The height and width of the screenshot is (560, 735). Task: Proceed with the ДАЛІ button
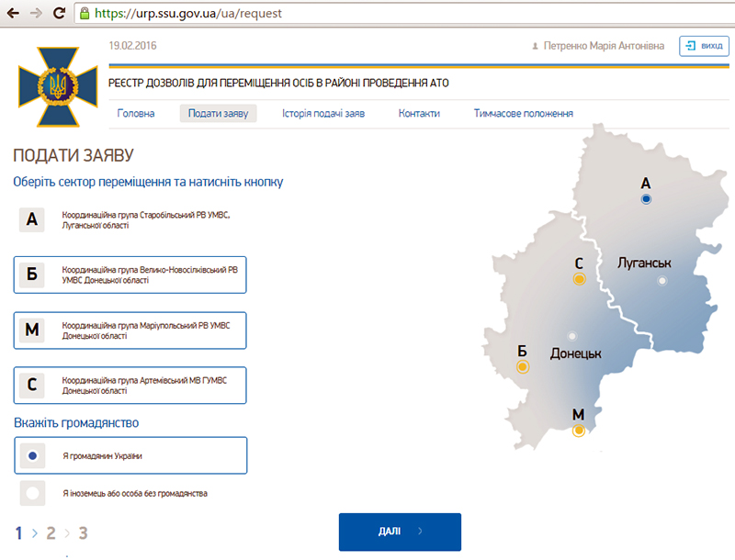point(400,532)
